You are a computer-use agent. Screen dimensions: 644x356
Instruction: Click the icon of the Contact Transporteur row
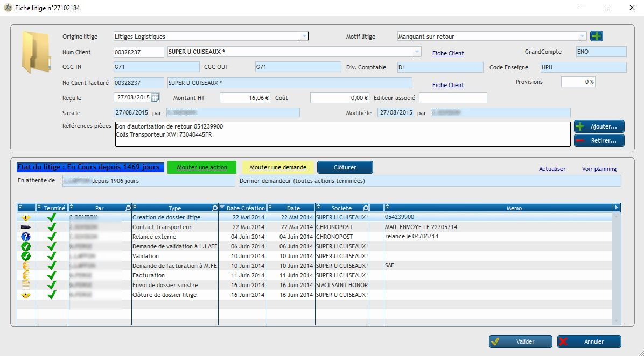[x=26, y=227]
